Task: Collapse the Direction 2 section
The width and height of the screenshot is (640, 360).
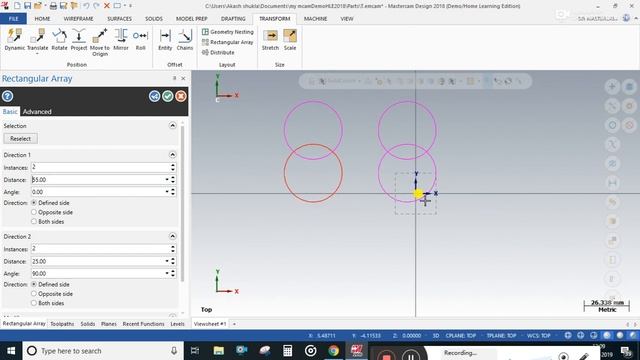Action: tap(172, 236)
